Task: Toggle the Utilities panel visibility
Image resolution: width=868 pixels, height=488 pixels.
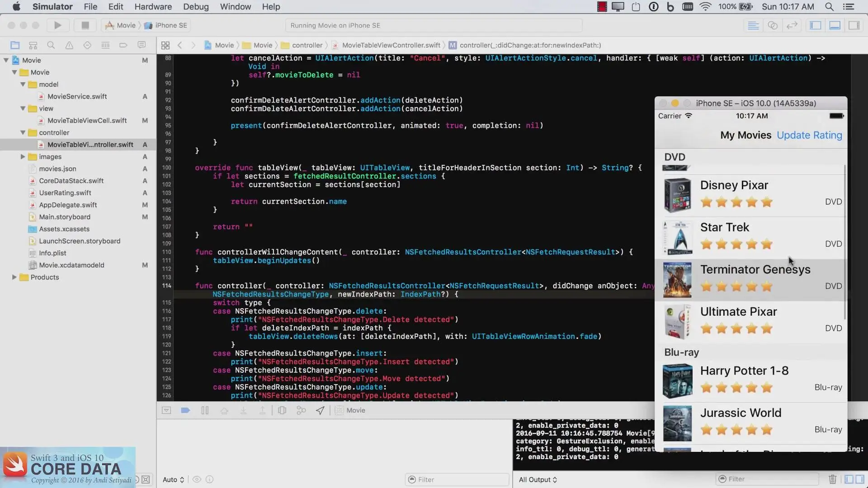Action: (x=854, y=25)
